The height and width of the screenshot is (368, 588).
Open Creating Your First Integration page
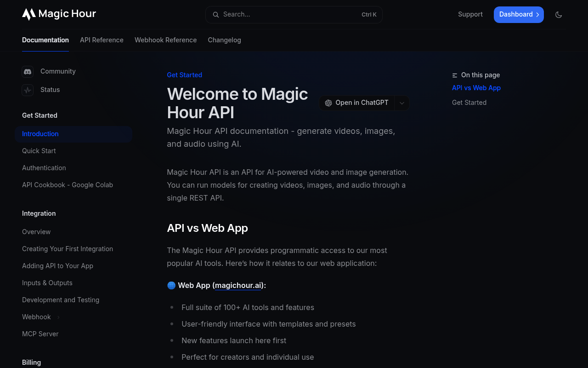[68, 249]
